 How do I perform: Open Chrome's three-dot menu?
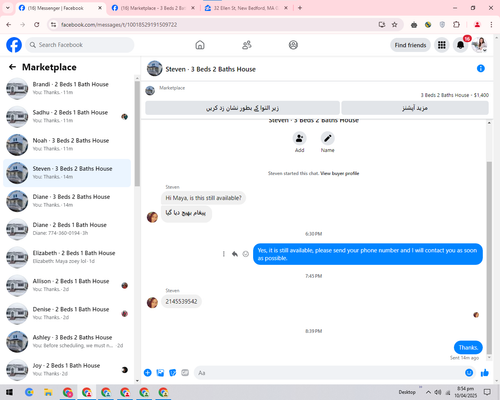491,25
